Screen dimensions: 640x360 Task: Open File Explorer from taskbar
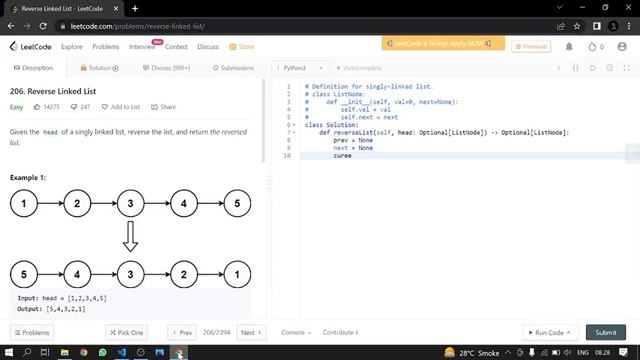pyautogui.click(x=64, y=352)
